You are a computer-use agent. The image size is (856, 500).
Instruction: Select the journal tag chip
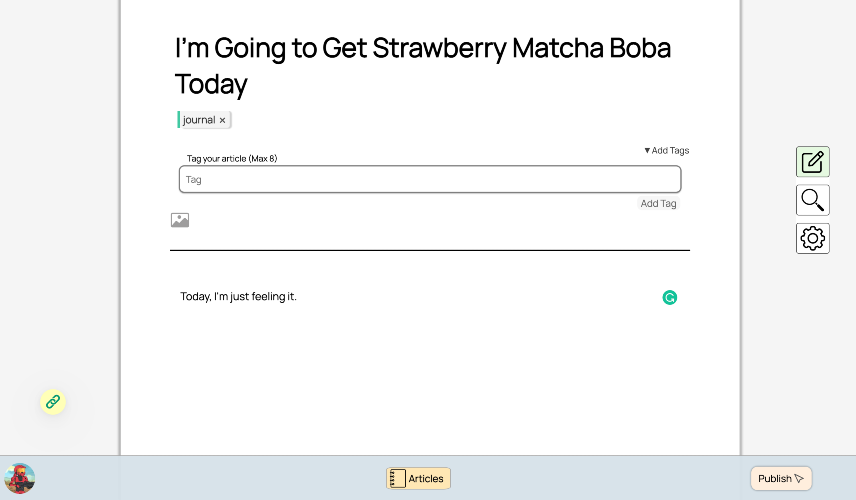(199, 120)
